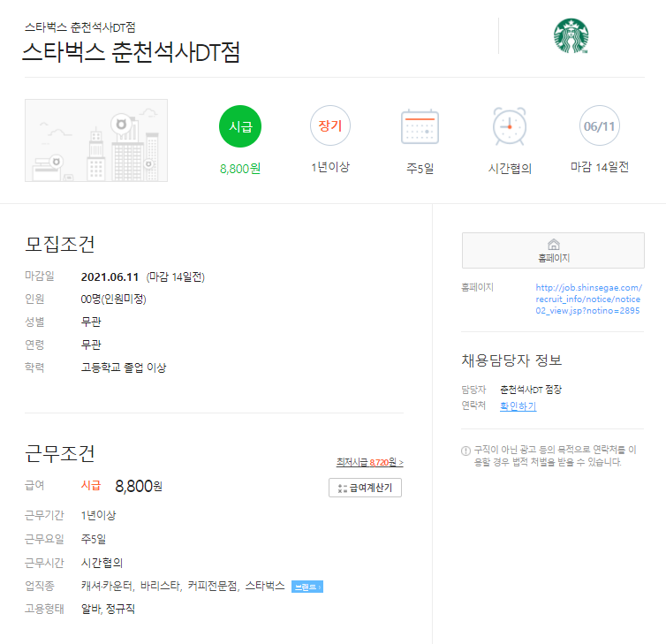Click the 근무조건 section heading
Screen dimensions: 666x644
(x=59, y=454)
